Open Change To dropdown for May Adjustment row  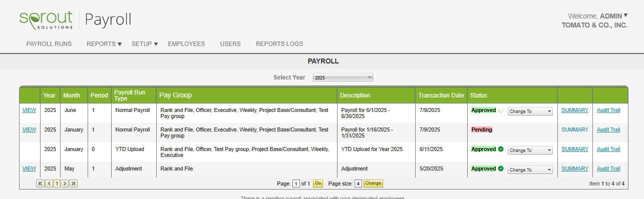tap(530, 169)
